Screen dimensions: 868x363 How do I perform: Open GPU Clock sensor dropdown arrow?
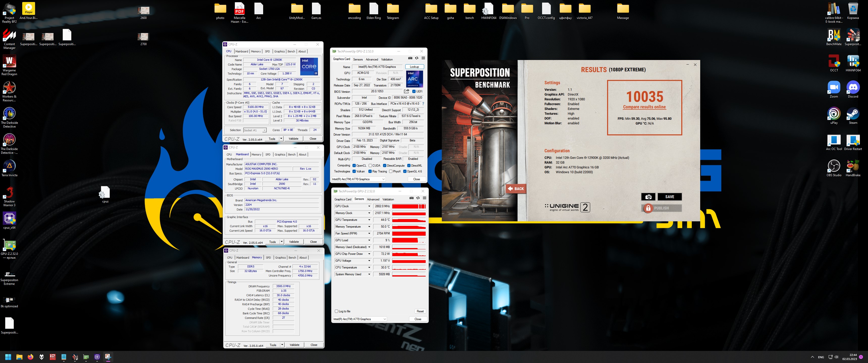[x=369, y=206]
